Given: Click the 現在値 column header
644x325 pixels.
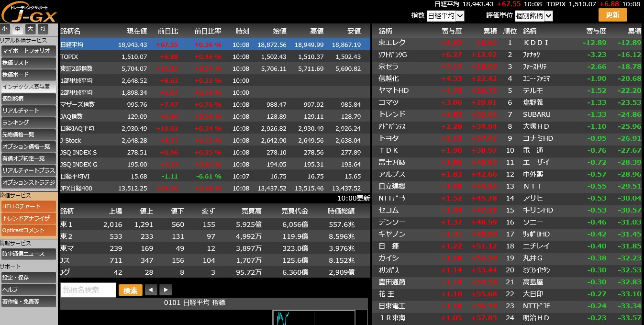Looking at the screenshot, I should click(x=137, y=31).
